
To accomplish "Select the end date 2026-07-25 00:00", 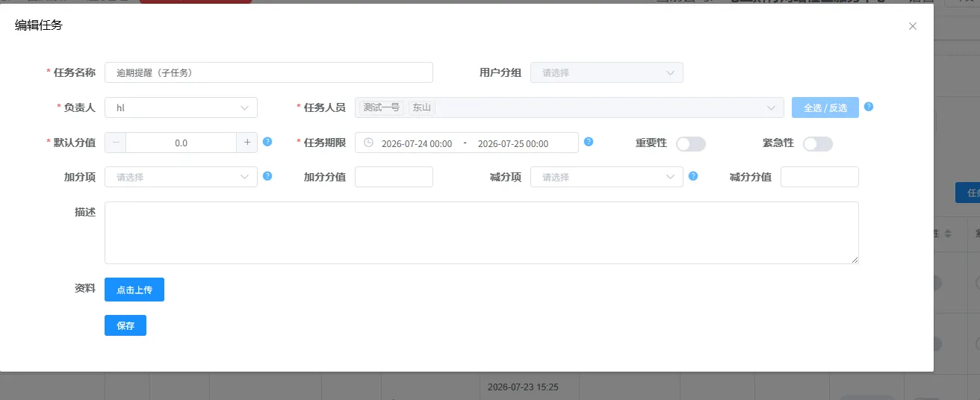I will coord(513,143).
